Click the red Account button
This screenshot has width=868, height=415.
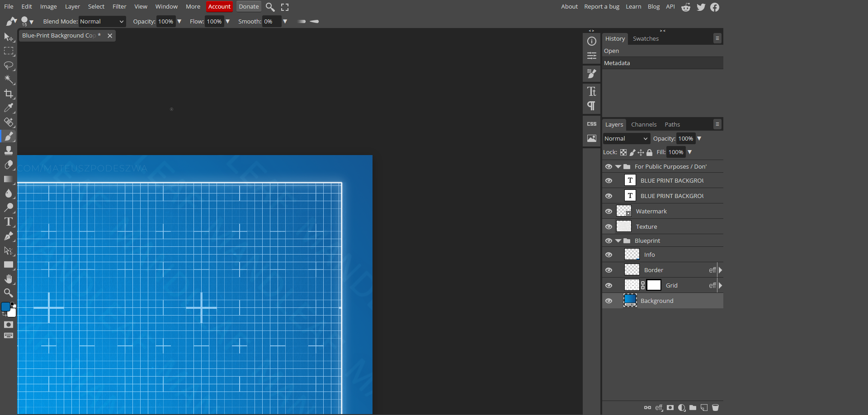pos(219,7)
